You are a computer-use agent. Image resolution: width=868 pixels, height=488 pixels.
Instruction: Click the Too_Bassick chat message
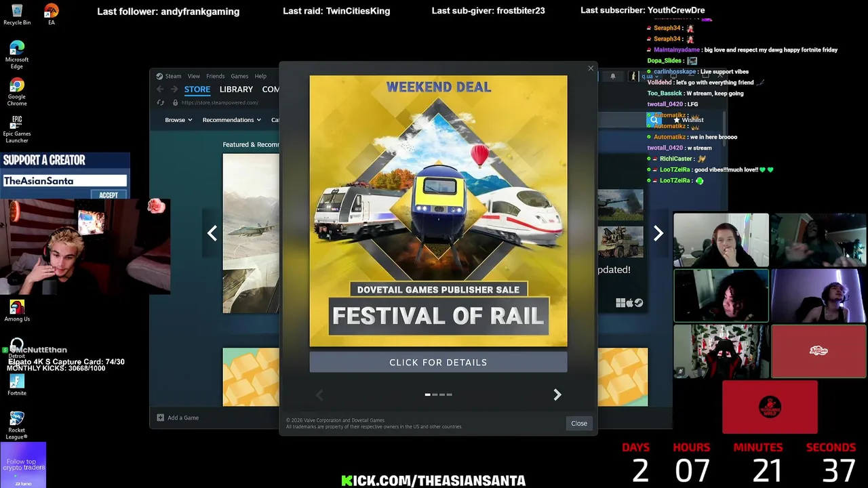pos(695,93)
